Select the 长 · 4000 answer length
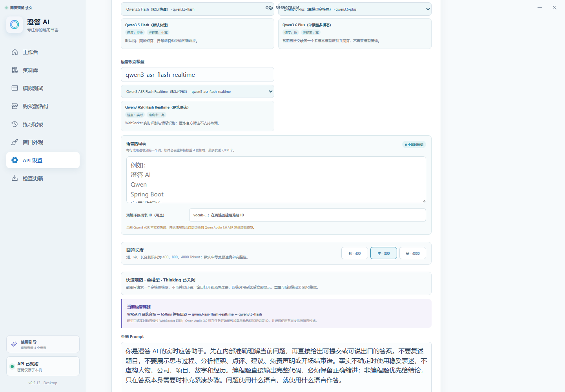 (413, 253)
